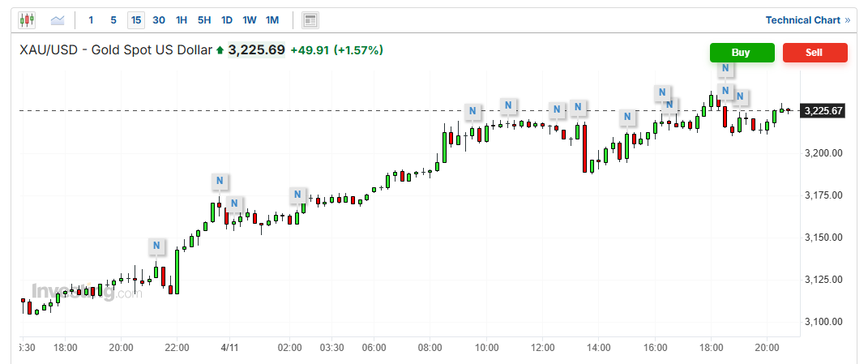Switch to the 5H timeframe
868x364 pixels.
(204, 20)
